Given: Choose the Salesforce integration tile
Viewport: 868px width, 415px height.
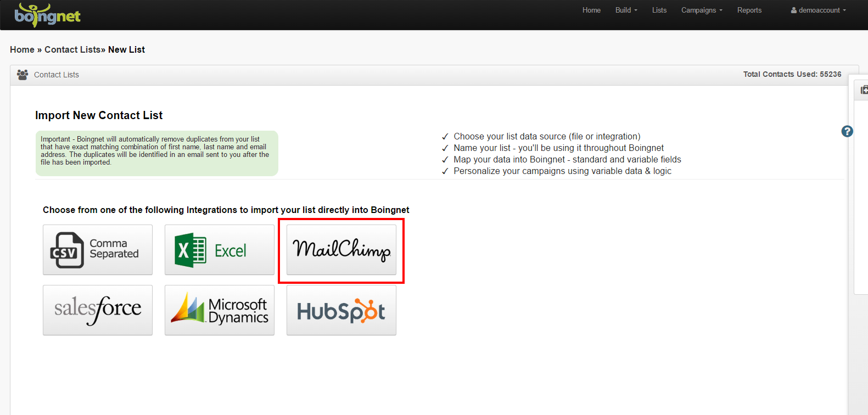Looking at the screenshot, I should point(98,310).
